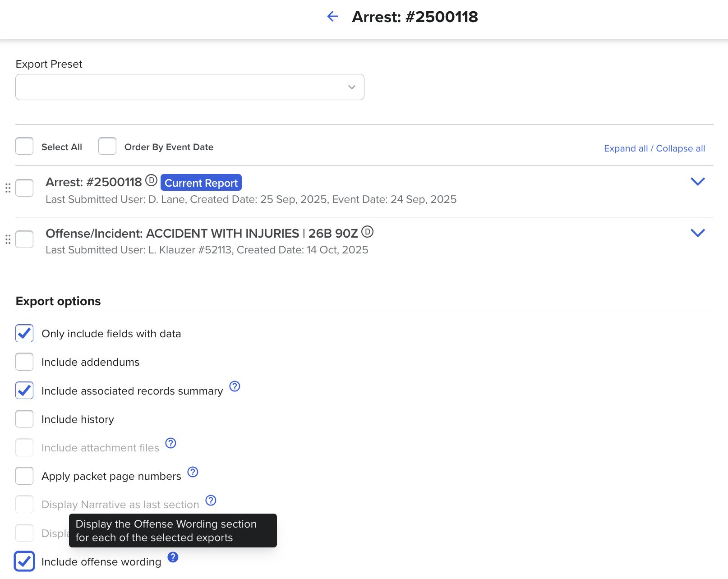Open the Export Preset dropdown

190,87
